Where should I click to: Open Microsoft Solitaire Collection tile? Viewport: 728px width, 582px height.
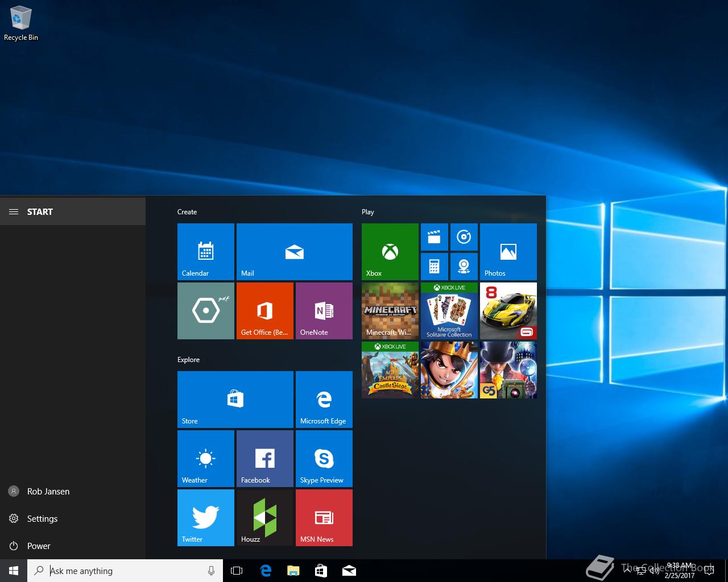[449, 311]
